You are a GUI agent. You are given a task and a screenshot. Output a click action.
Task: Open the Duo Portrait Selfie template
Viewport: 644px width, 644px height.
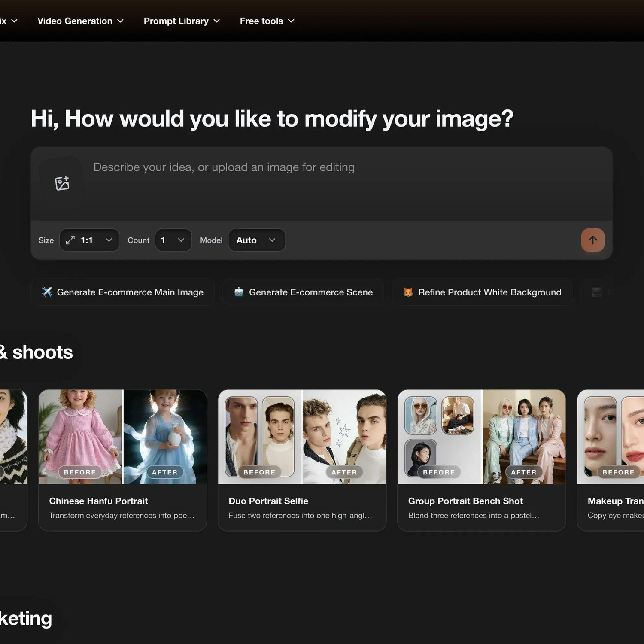pos(302,460)
